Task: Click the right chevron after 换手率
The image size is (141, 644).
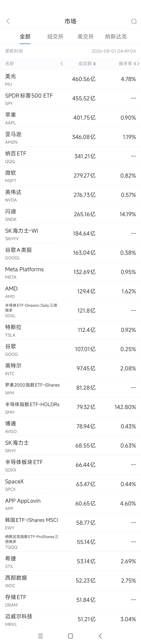Action: point(138,64)
